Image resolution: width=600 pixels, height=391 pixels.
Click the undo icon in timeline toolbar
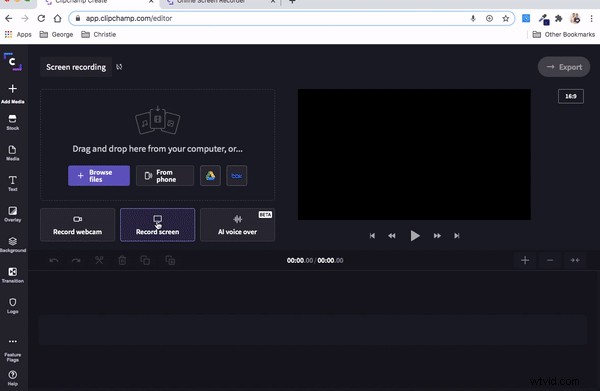(54, 261)
